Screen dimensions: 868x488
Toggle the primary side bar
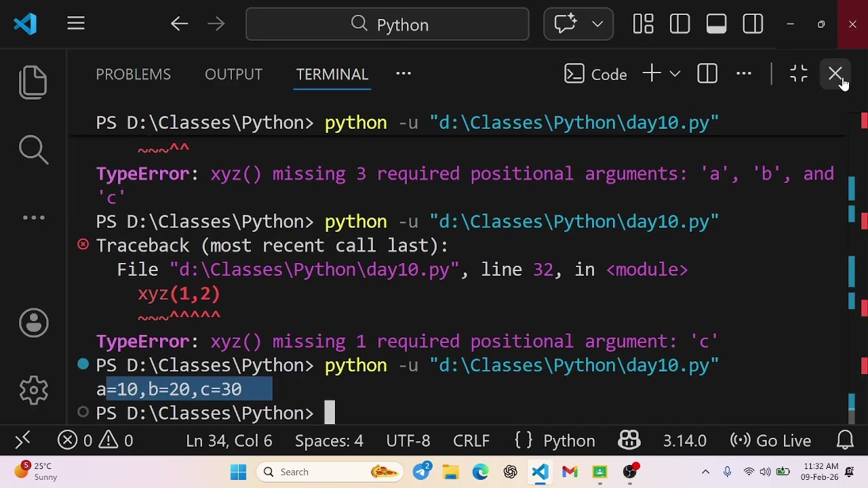pos(679,24)
